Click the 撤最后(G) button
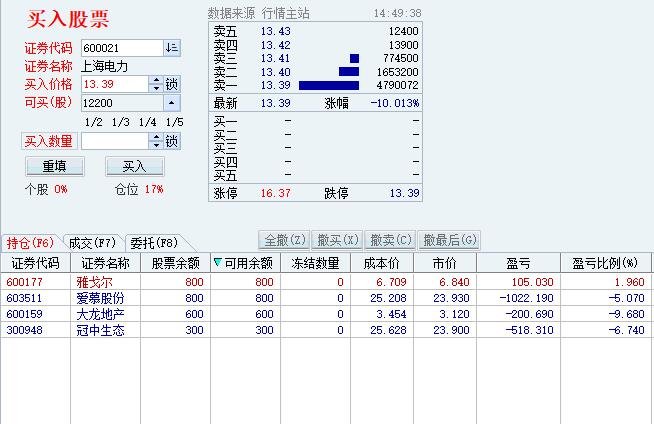This screenshot has width=654, height=424. tap(450, 240)
